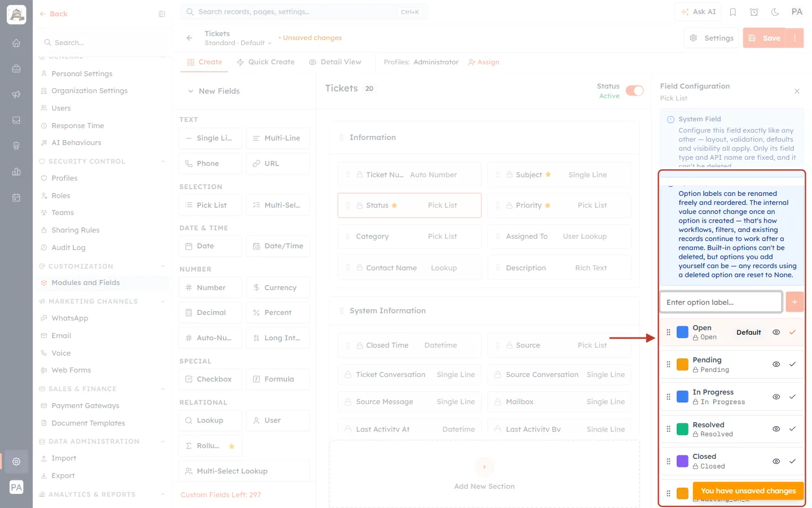
Task: Click the drag handle of Pending option
Action: click(668, 365)
